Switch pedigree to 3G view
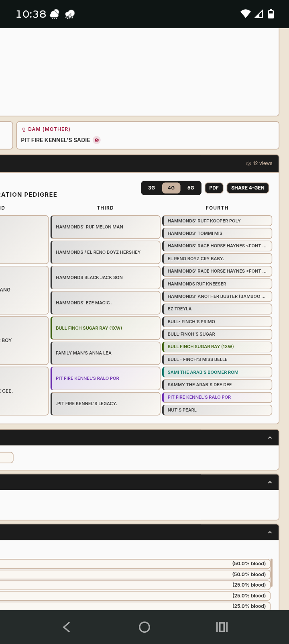The image size is (289, 644). (152, 188)
